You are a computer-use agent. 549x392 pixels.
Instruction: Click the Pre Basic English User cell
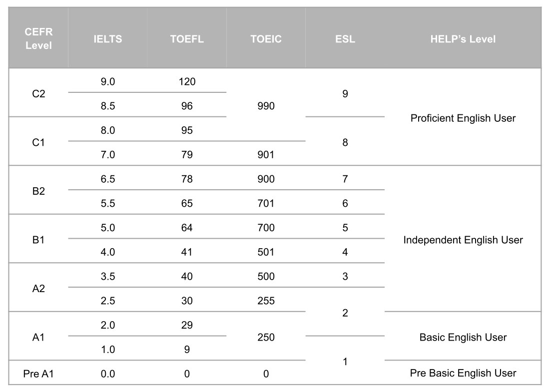(x=463, y=373)
